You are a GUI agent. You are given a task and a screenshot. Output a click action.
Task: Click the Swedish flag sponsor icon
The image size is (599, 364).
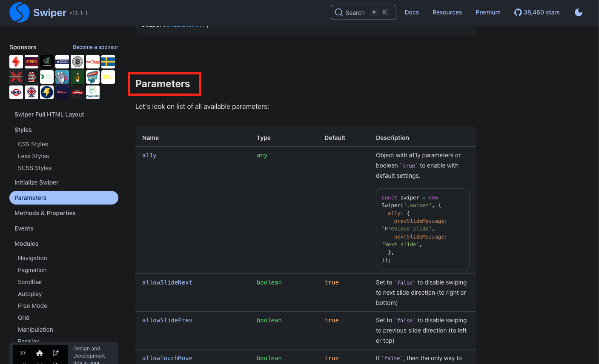coord(108,61)
